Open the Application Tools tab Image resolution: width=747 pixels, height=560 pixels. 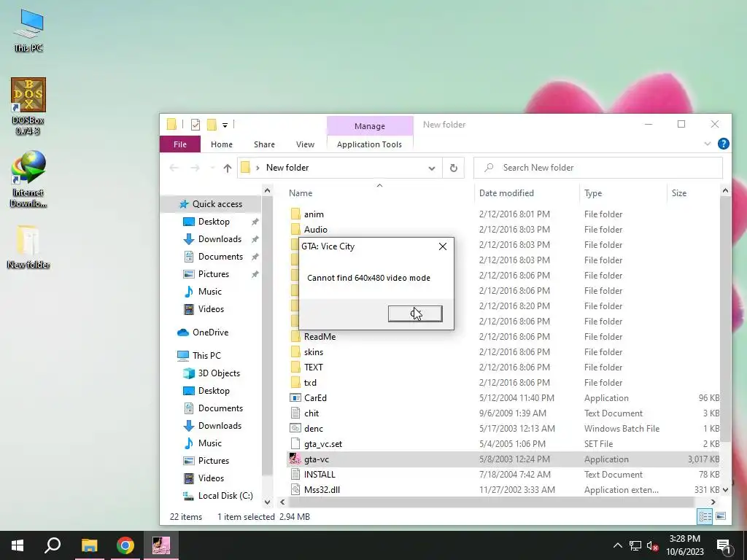(369, 144)
